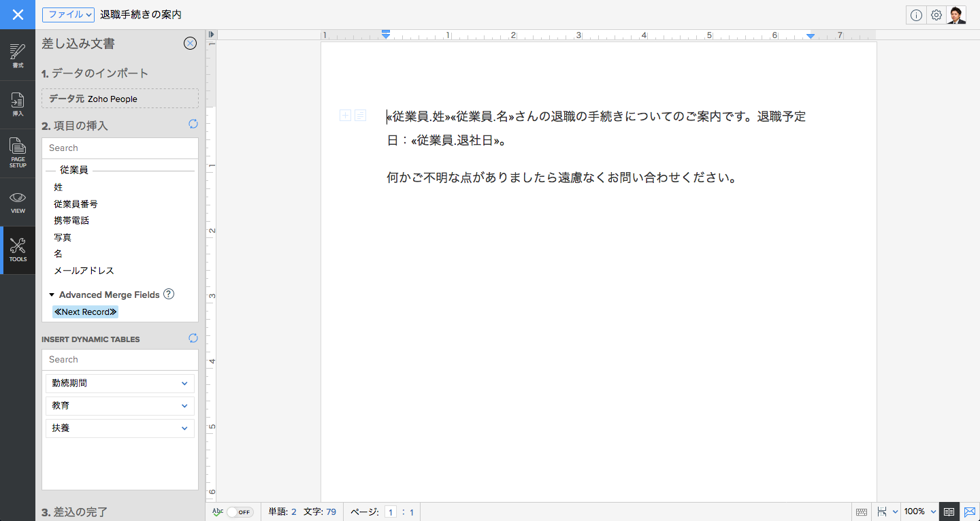This screenshot has width=980, height=521.
Task: Insert the Next Record merge field
Action: pos(85,312)
